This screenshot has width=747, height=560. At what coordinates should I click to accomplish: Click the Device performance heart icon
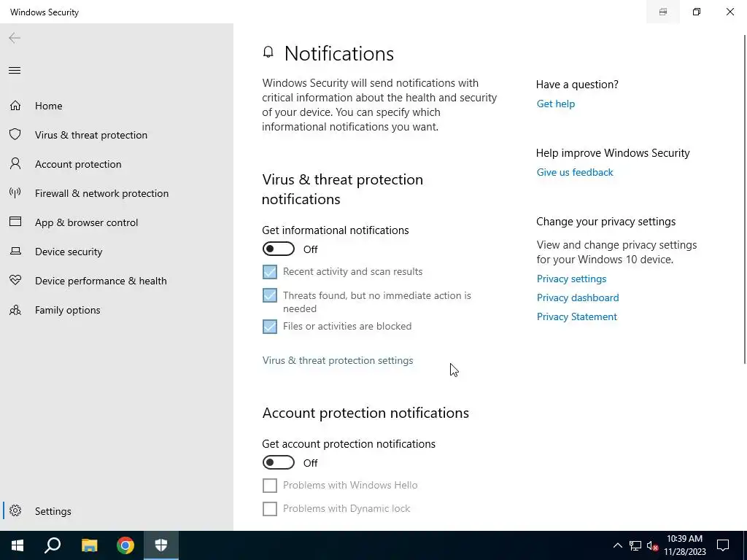(15, 281)
